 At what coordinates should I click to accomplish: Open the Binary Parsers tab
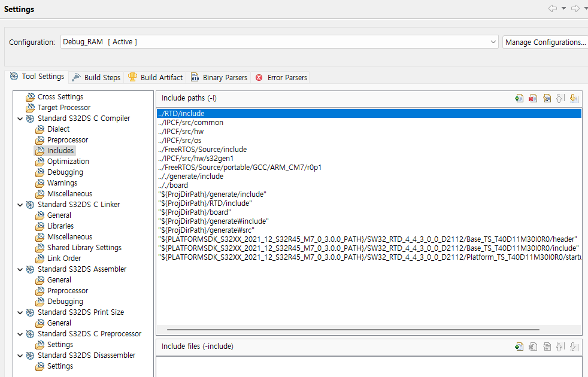point(219,78)
